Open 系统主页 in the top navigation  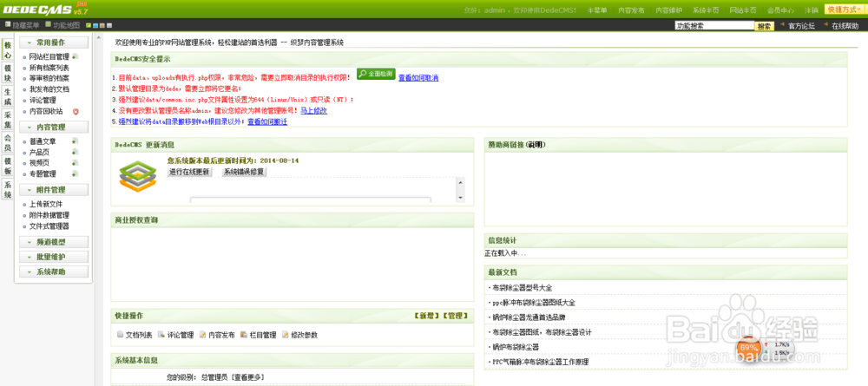pyautogui.click(x=706, y=10)
